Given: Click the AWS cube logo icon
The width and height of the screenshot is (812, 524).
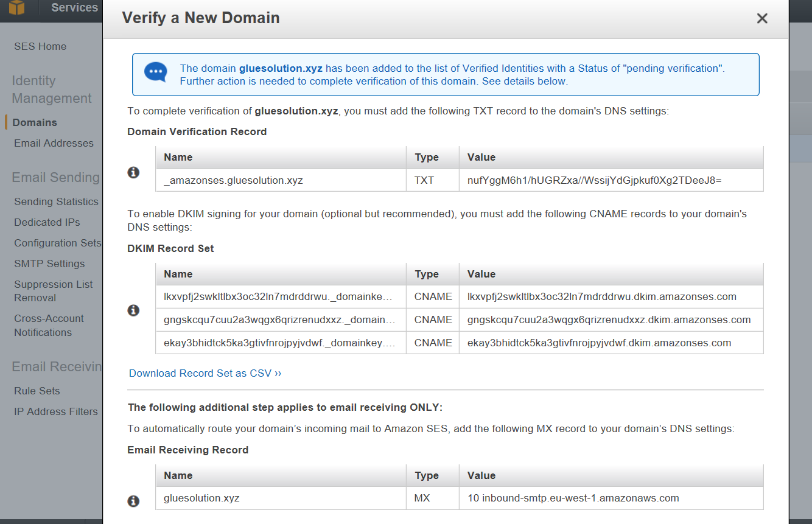Looking at the screenshot, I should click(x=16, y=9).
